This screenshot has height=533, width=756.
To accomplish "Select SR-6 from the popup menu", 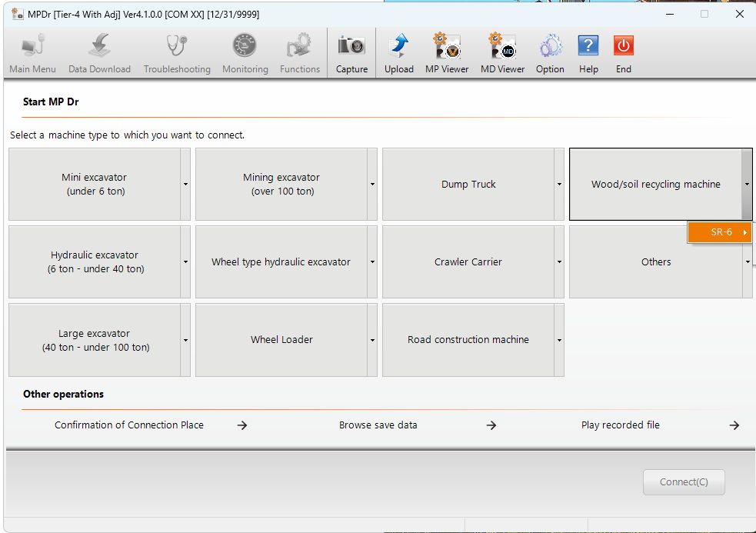I will click(x=719, y=232).
